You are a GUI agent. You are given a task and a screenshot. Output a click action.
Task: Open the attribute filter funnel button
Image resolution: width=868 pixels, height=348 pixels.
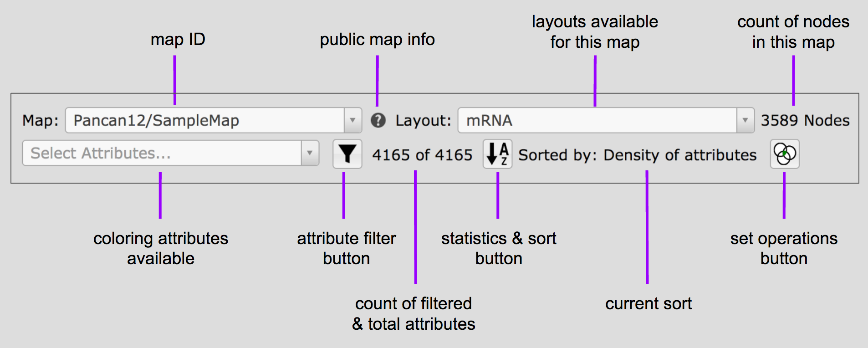tap(347, 154)
